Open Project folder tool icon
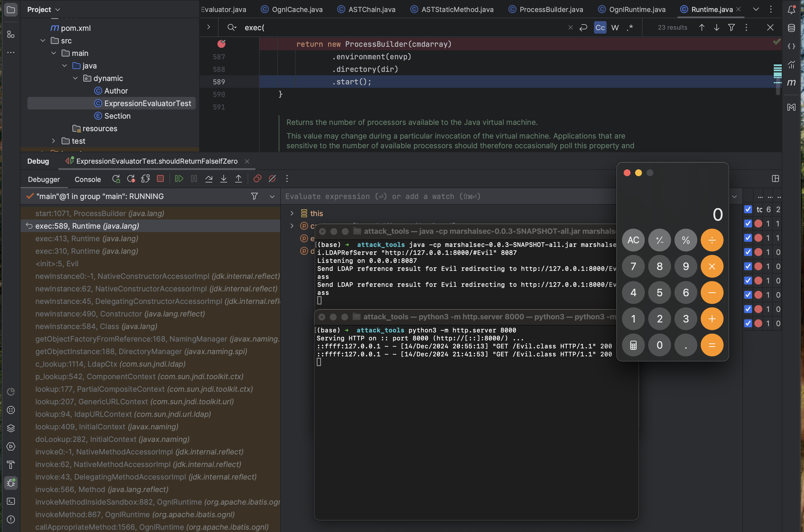The height and width of the screenshot is (532, 804). click(x=11, y=9)
